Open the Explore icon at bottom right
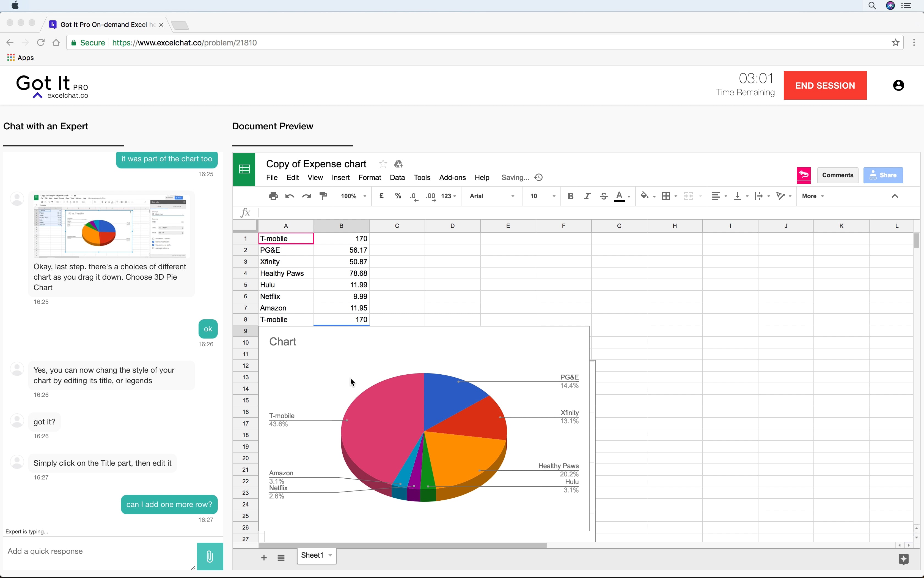The height and width of the screenshot is (578, 924). [x=903, y=559]
